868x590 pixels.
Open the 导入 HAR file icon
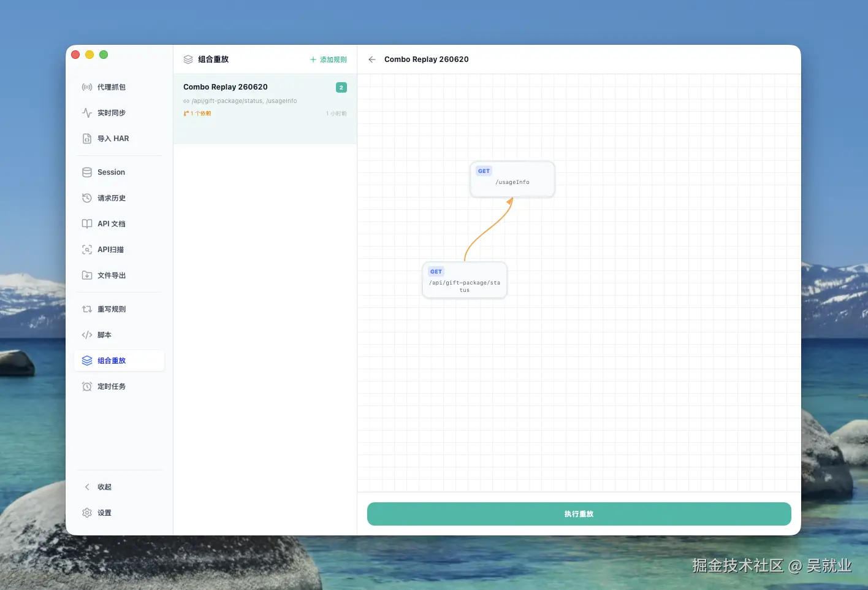pyautogui.click(x=87, y=139)
